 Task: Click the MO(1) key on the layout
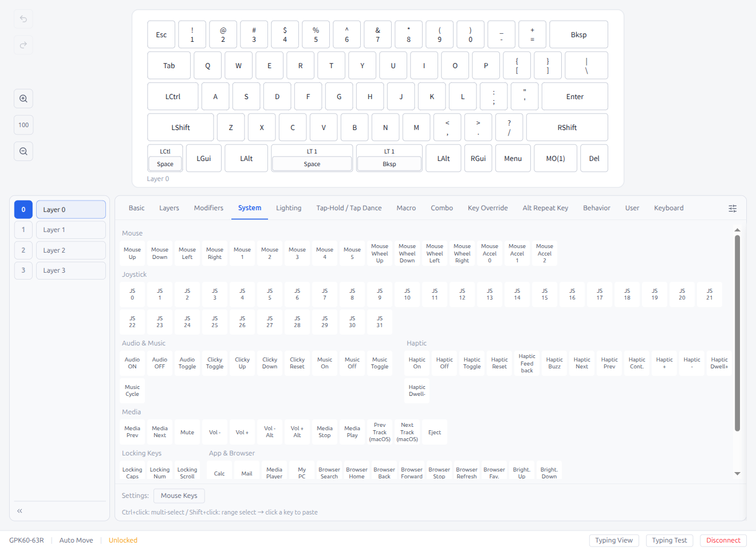(x=555, y=158)
